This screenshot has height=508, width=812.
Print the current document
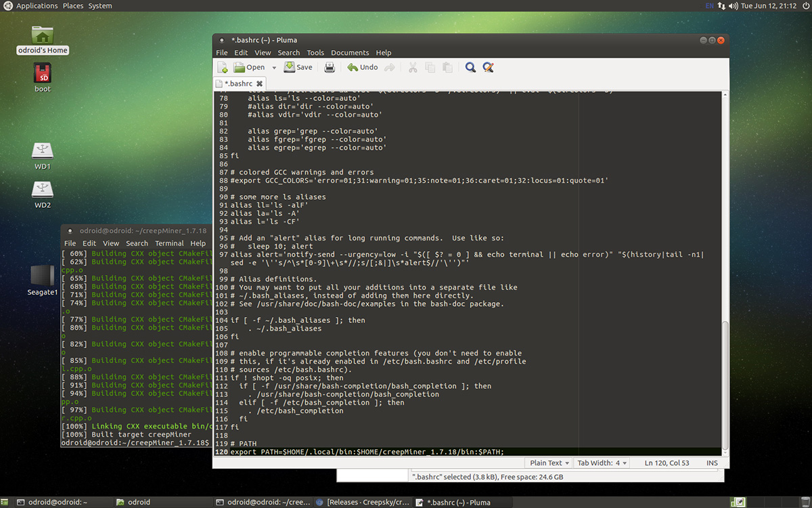tap(330, 67)
